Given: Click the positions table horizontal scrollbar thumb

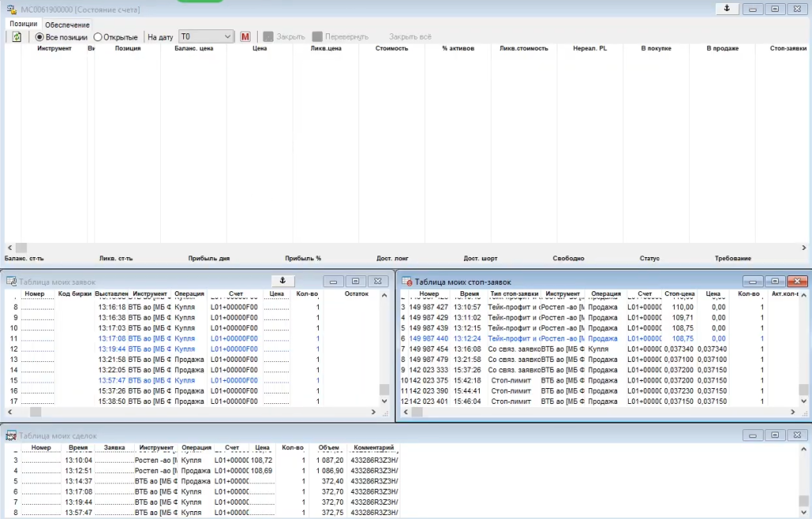Looking at the screenshot, I should coord(21,248).
